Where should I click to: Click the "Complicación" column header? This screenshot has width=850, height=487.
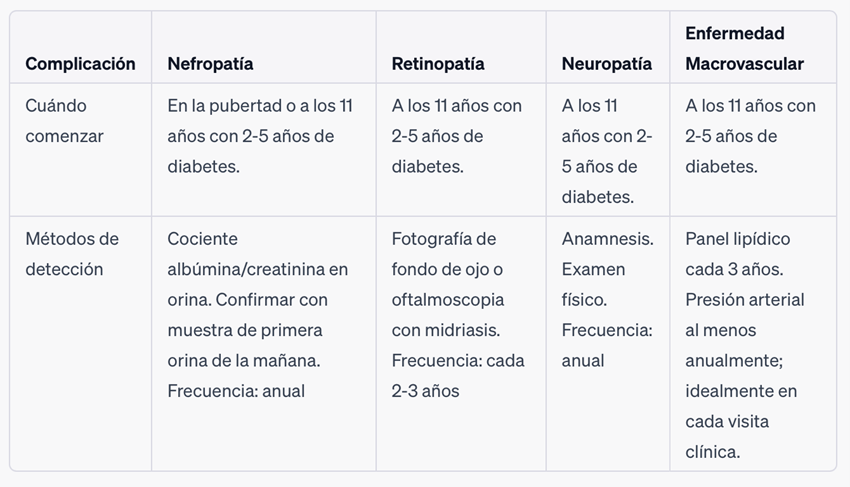[x=80, y=64]
